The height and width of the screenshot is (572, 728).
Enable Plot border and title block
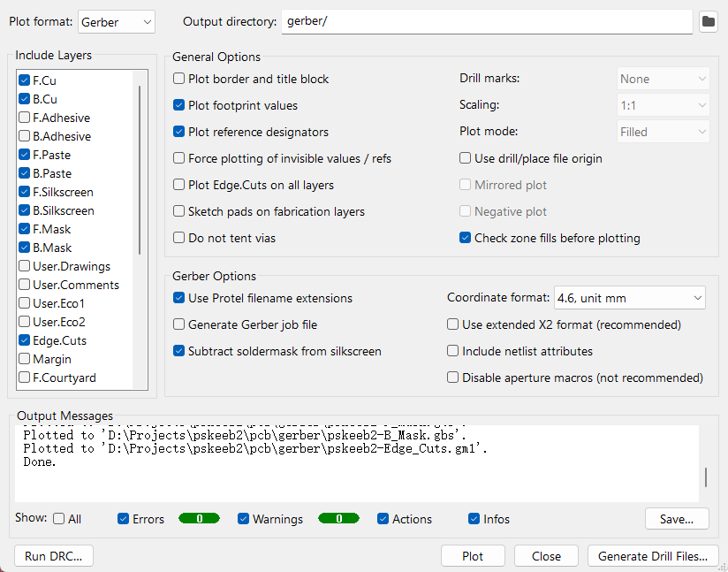coord(178,79)
